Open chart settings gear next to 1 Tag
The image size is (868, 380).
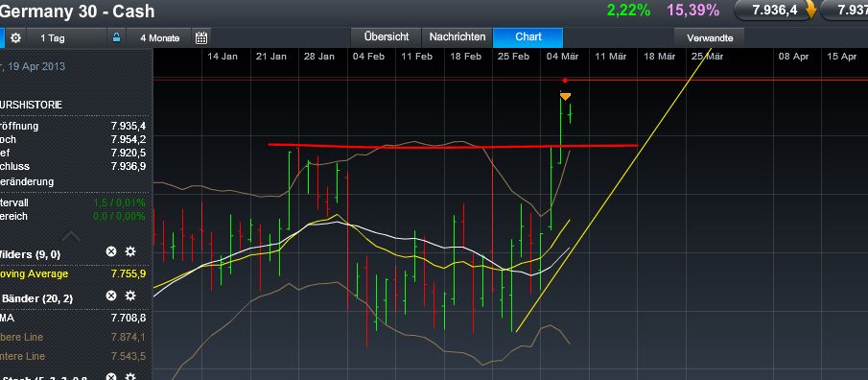(16, 37)
